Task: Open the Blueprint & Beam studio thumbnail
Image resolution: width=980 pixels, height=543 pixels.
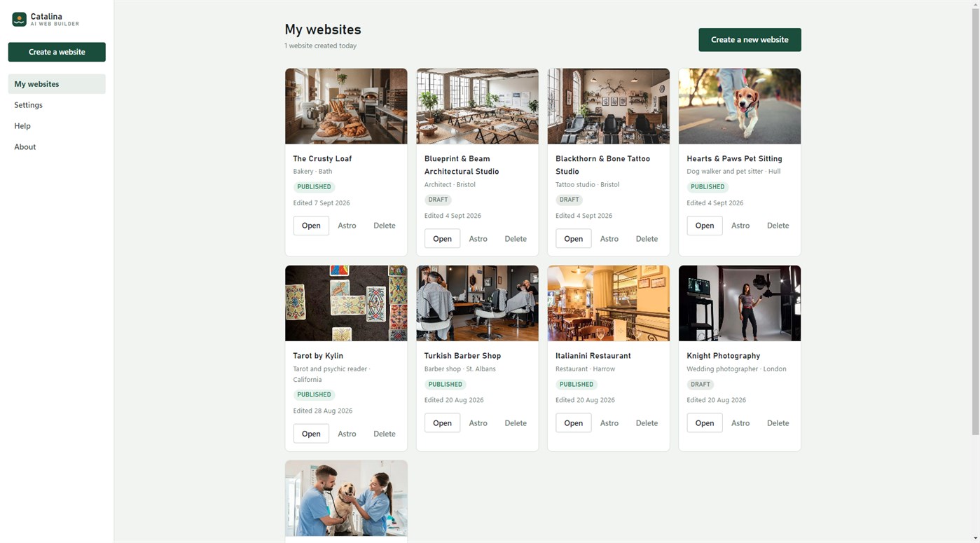Action: pyautogui.click(x=477, y=106)
